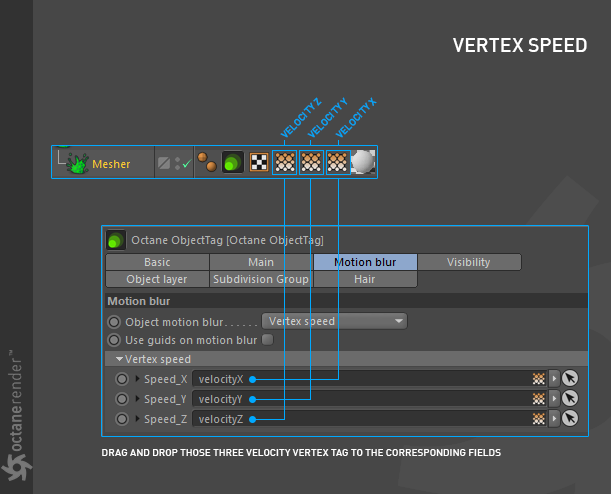Toggle Object motion blur keyframe circle
The width and height of the screenshot is (611, 494).
[114, 322]
